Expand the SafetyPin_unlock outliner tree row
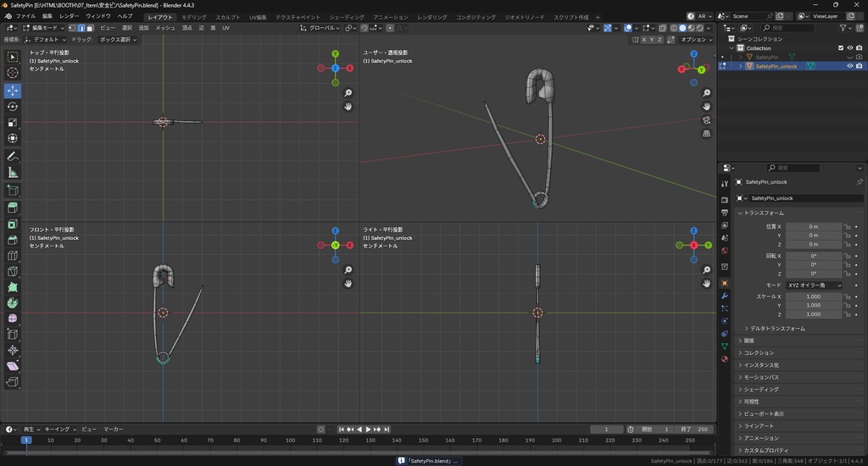 [741, 66]
